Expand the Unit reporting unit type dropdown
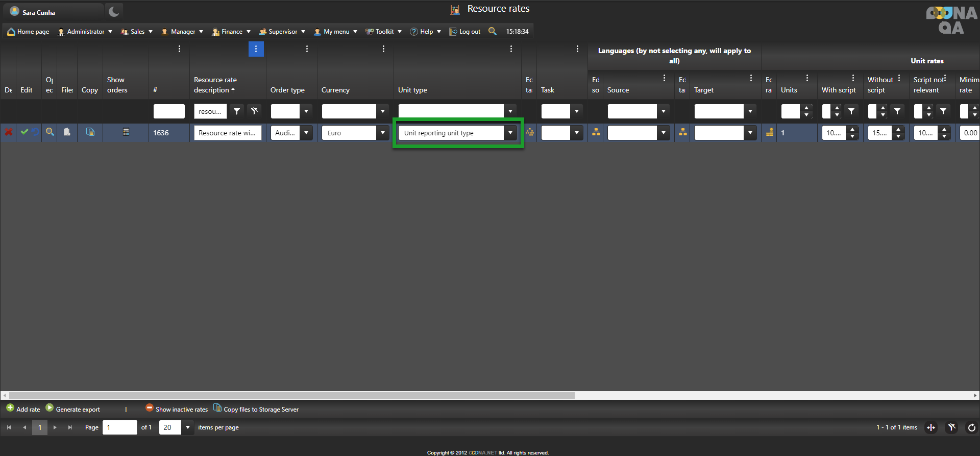Screen dimensions: 980x456 510,133
